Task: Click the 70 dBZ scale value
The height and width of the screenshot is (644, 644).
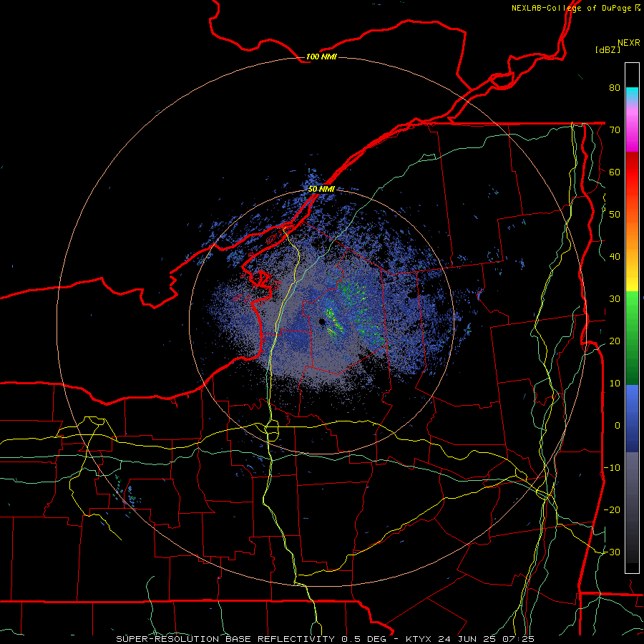Action: coord(615,130)
